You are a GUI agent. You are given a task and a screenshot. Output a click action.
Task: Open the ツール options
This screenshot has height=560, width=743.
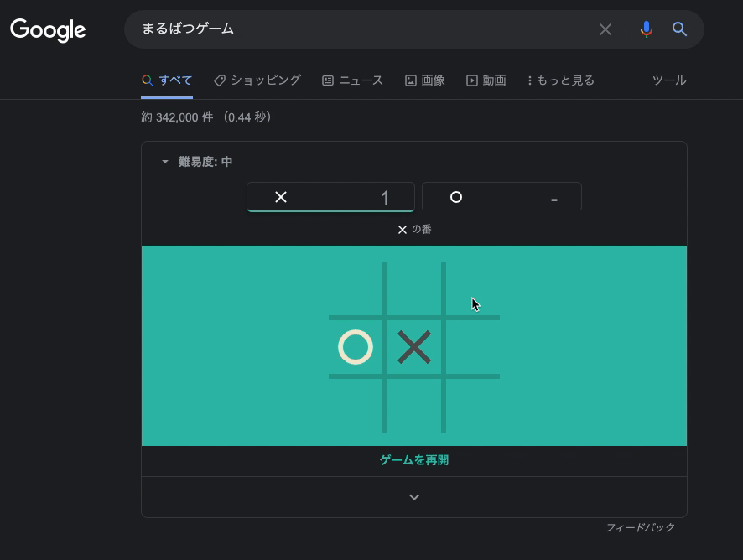click(669, 80)
